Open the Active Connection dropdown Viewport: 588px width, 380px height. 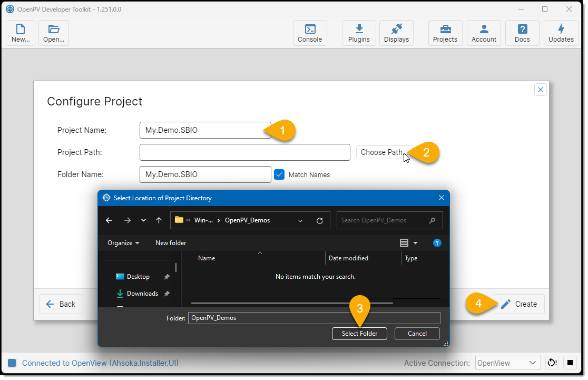coord(508,363)
